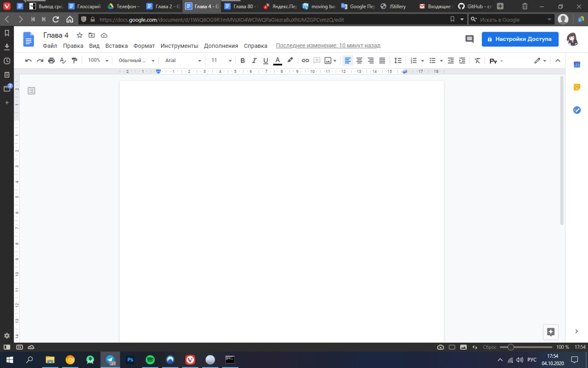
Task: Open the Файл menu
Action: coord(50,46)
